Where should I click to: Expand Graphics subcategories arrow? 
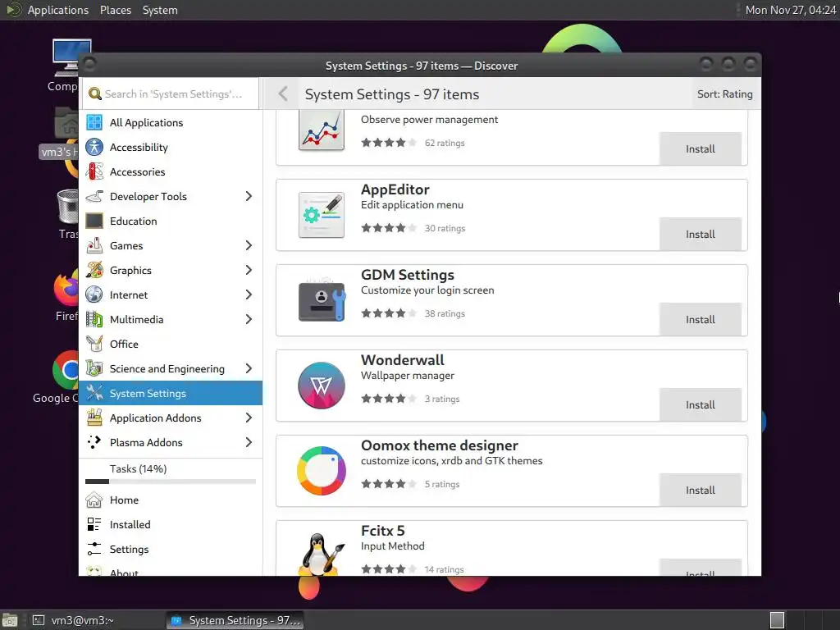click(x=249, y=270)
